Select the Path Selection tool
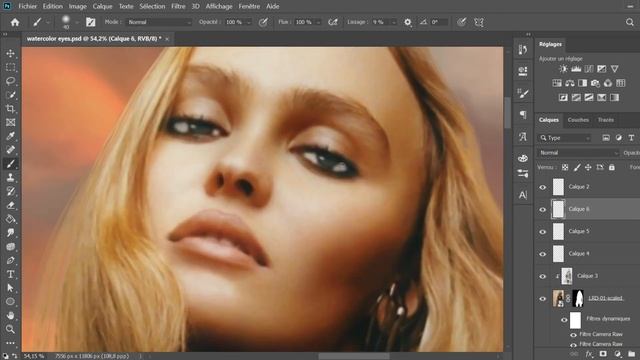This screenshot has height=360, width=640. click(x=11, y=288)
